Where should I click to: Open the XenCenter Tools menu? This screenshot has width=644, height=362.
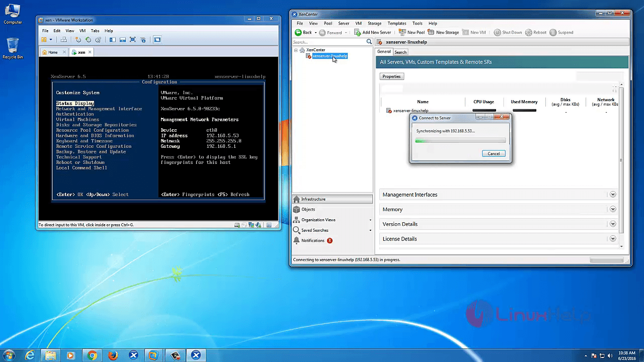click(x=418, y=23)
